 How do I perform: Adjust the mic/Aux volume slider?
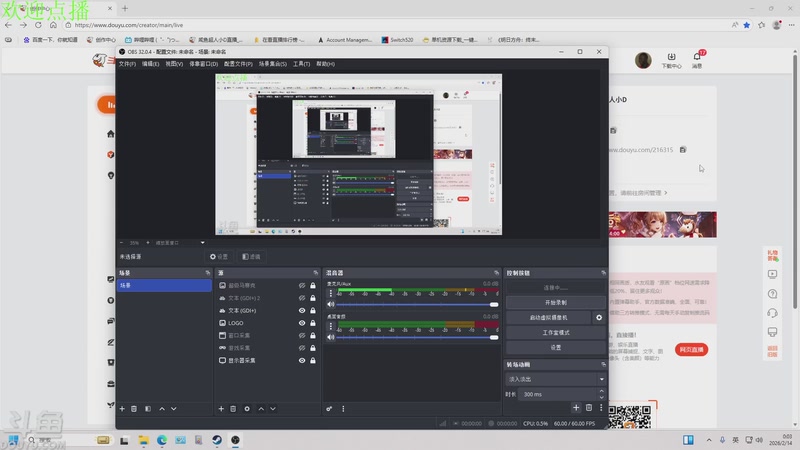[x=417, y=305]
